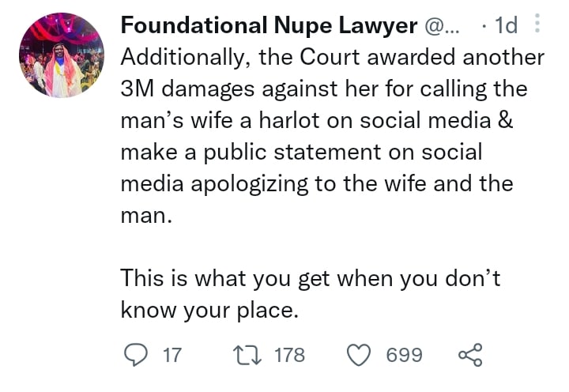The width and height of the screenshot is (569, 392).
Task: Like the tweet with the heart icon
Action: (x=360, y=355)
